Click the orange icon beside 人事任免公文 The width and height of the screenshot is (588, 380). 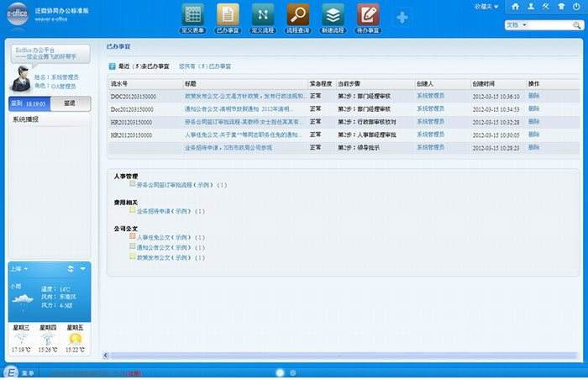[133, 236]
